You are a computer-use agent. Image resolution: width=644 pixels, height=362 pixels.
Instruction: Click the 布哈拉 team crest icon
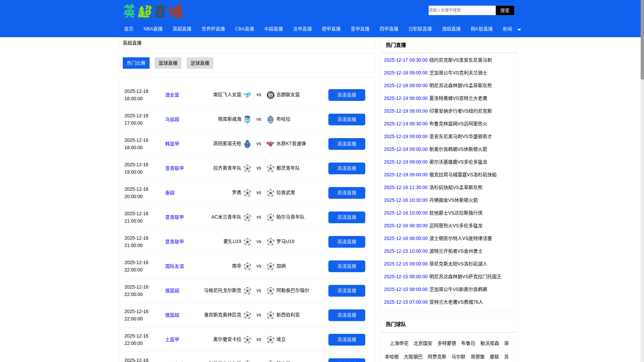tap(271, 119)
